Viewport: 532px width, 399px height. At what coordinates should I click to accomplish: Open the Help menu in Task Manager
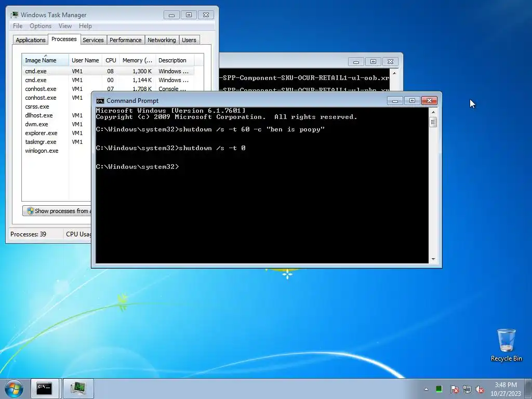(x=85, y=26)
